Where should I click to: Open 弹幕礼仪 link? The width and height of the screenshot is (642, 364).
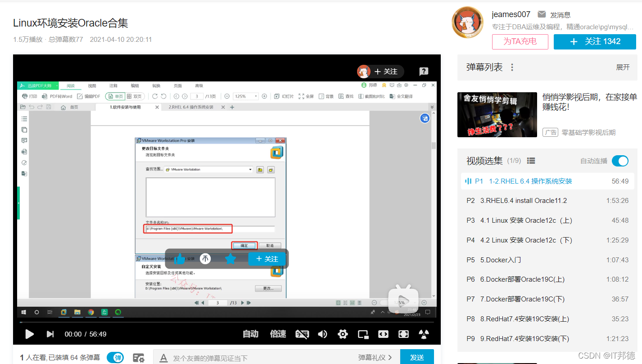tap(375, 358)
